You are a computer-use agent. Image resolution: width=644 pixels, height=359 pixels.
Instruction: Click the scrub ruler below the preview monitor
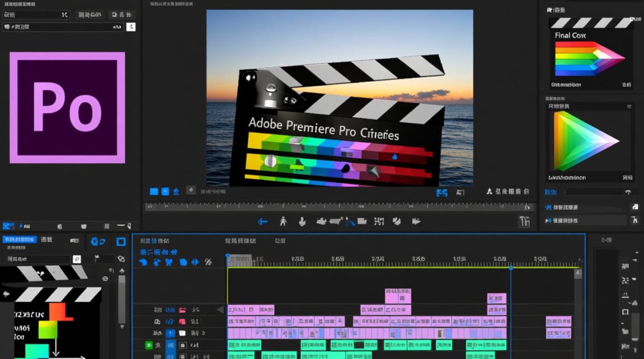point(340,207)
